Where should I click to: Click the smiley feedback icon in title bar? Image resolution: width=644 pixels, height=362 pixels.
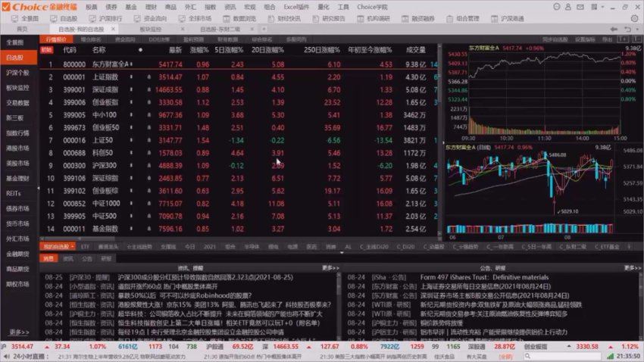[557, 7]
